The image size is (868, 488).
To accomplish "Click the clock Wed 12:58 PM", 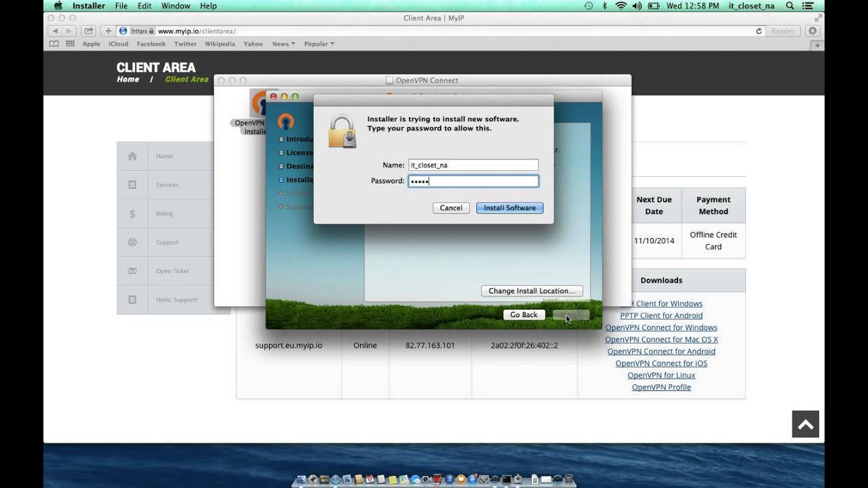I will click(692, 5).
